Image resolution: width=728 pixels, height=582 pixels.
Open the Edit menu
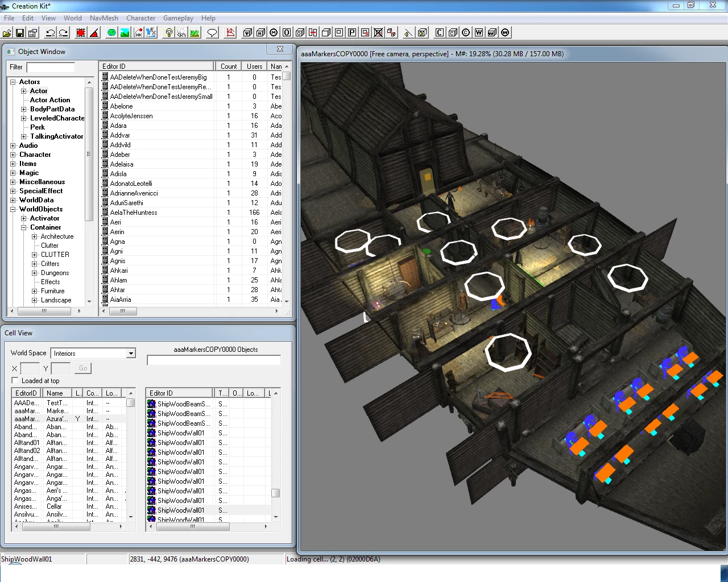click(28, 18)
